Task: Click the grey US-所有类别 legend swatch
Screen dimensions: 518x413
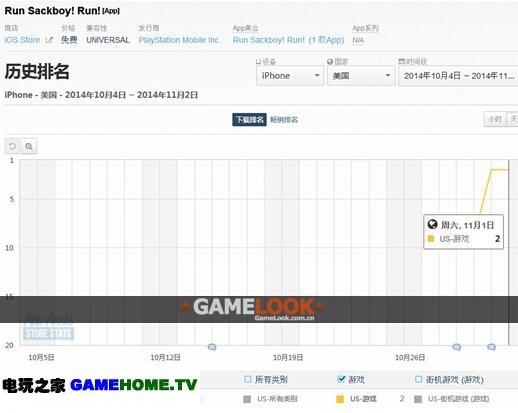Action: tap(247, 399)
